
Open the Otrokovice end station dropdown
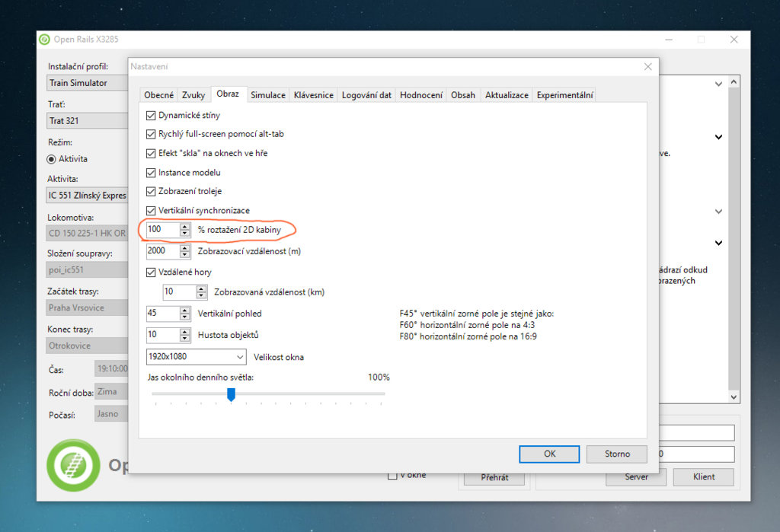click(87, 346)
